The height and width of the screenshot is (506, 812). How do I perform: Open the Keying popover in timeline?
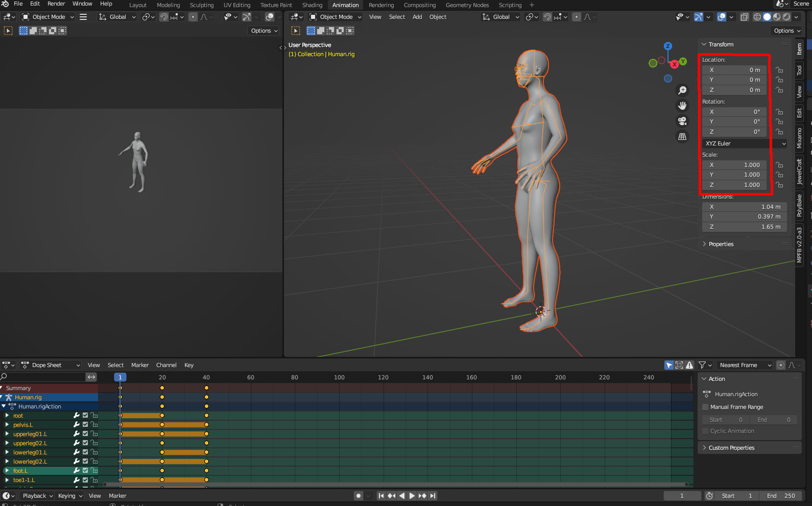(70, 496)
